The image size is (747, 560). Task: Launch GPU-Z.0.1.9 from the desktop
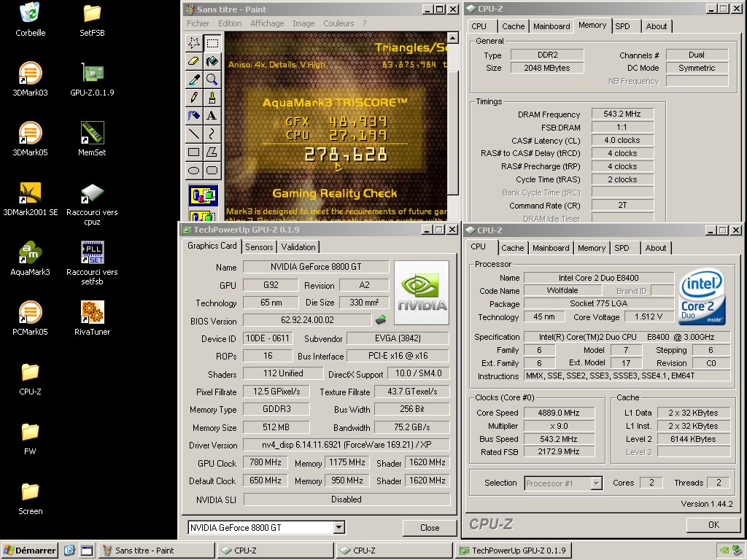click(x=92, y=79)
